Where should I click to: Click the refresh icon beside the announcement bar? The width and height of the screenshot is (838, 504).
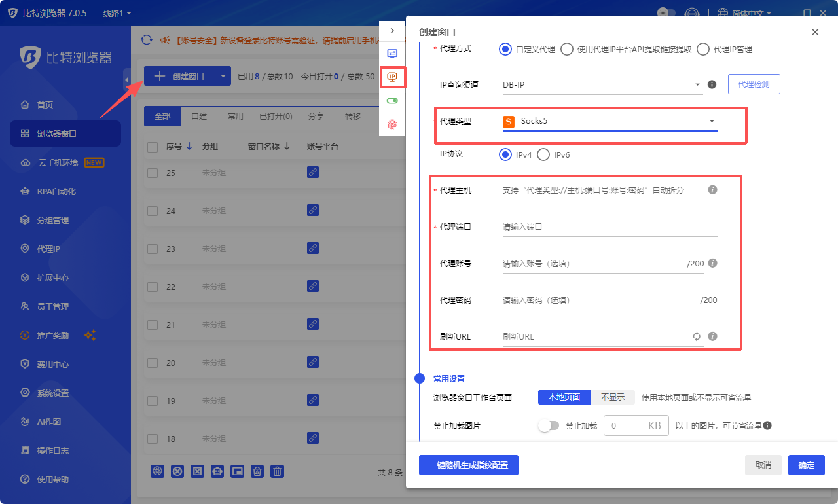[x=147, y=40]
